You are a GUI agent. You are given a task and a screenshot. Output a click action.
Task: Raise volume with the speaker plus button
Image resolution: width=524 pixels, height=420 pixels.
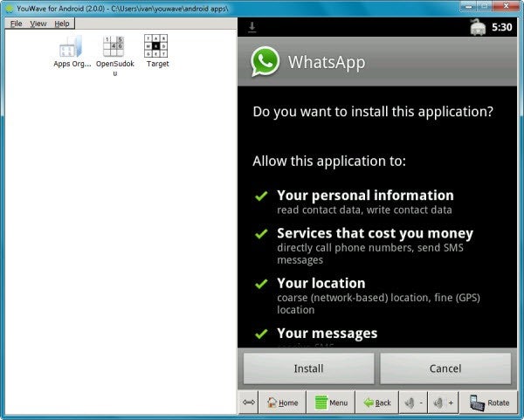click(443, 403)
